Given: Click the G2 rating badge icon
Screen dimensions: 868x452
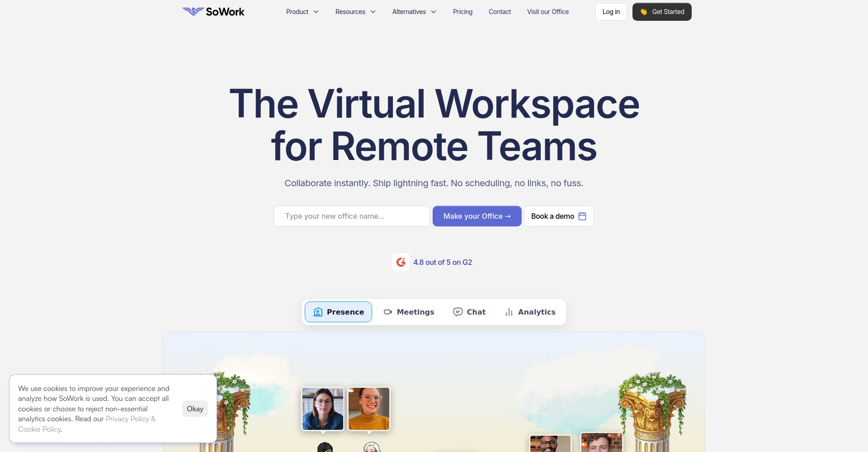Looking at the screenshot, I should click(401, 262).
